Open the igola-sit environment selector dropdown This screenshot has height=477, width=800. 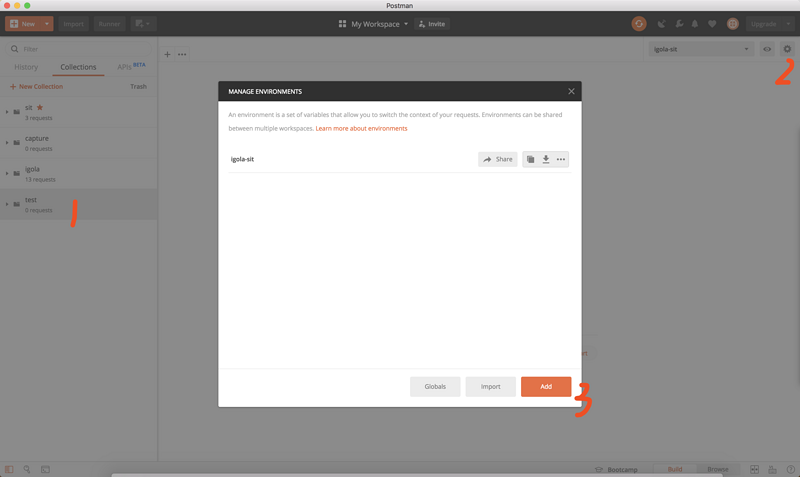click(701, 49)
